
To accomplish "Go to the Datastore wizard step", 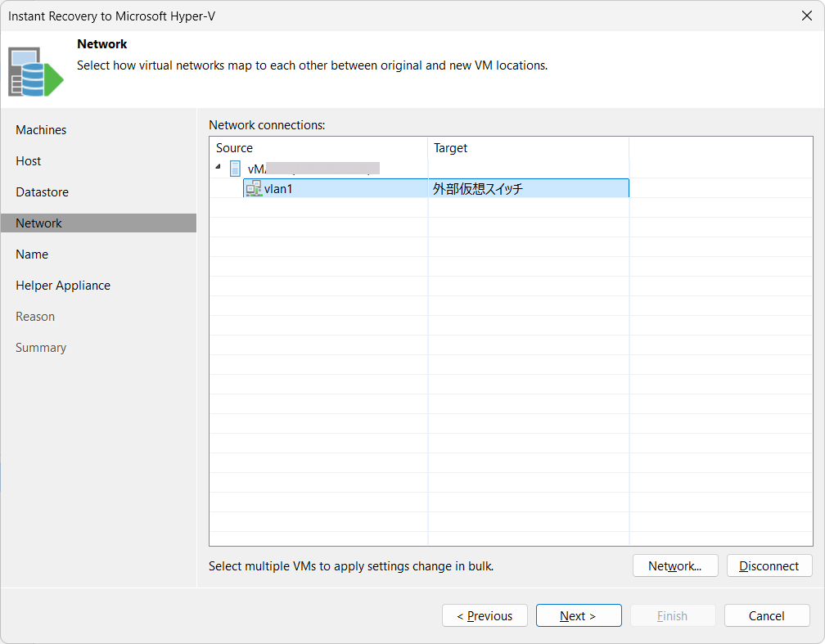I will coord(42,192).
